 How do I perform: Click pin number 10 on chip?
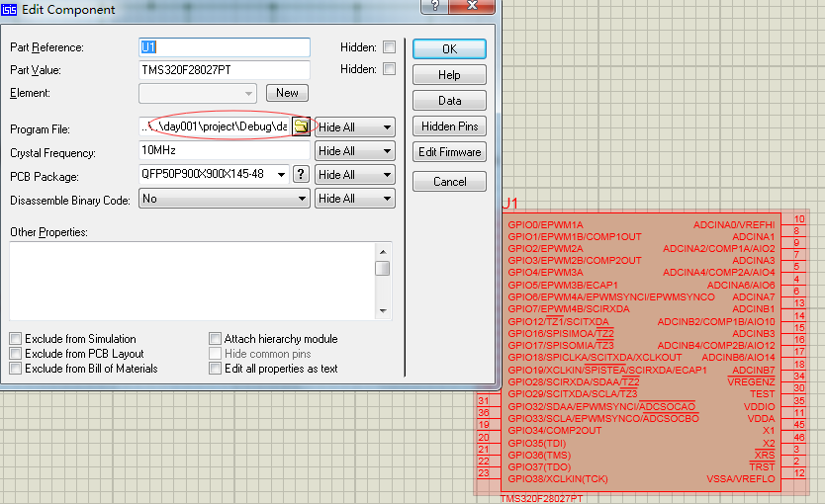[x=799, y=219]
